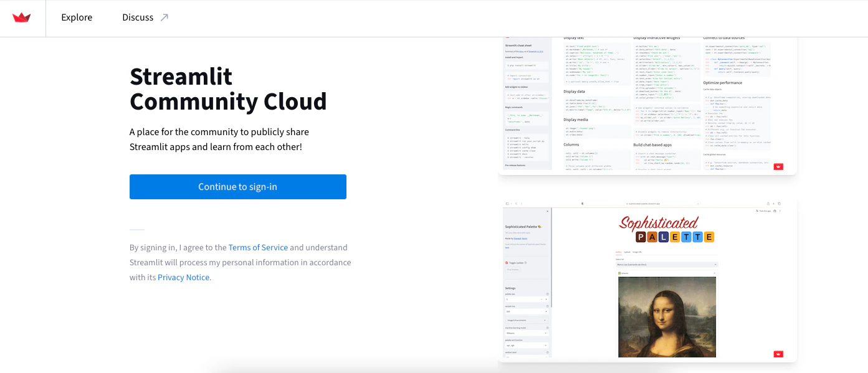
Task: Click the Sophisticated Palette script logo
Action: tap(666, 229)
